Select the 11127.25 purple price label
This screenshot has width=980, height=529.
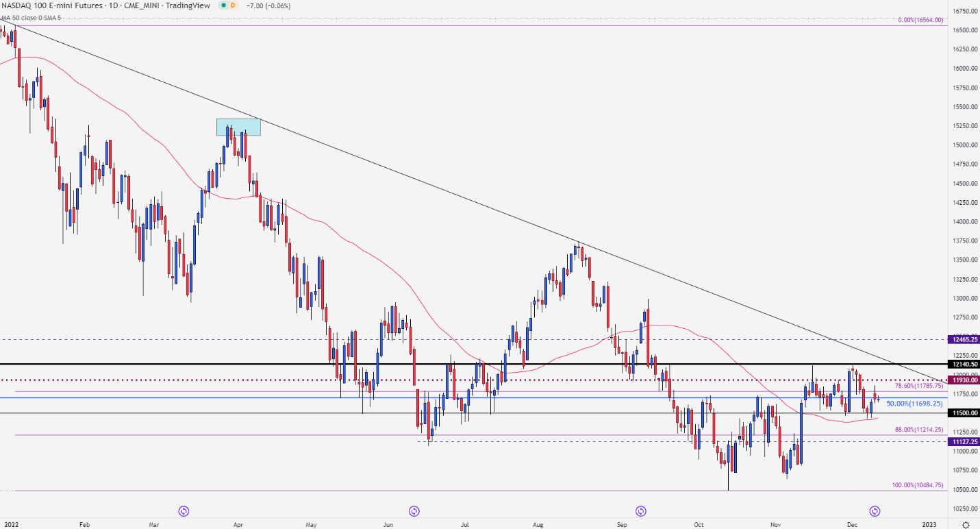964,442
